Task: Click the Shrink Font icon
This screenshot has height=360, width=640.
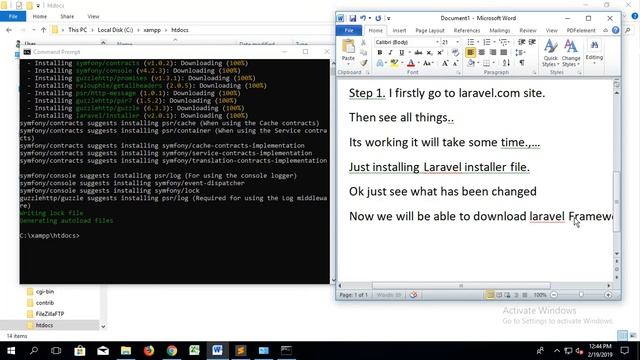Action: [x=456, y=63]
